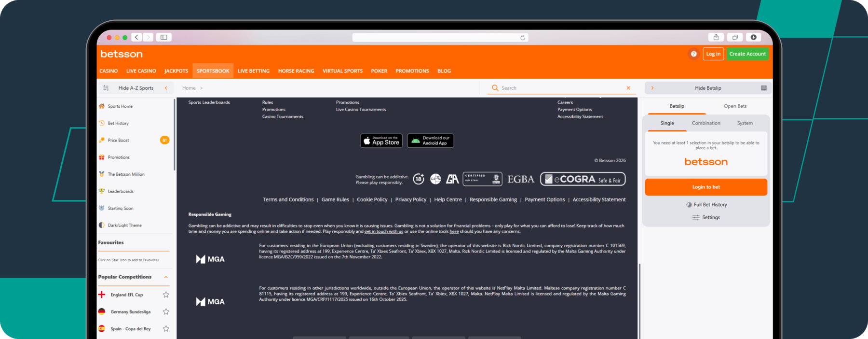This screenshot has width=868, height=339.
Task: Click the browser back arrow button
Action: [137, 37]
